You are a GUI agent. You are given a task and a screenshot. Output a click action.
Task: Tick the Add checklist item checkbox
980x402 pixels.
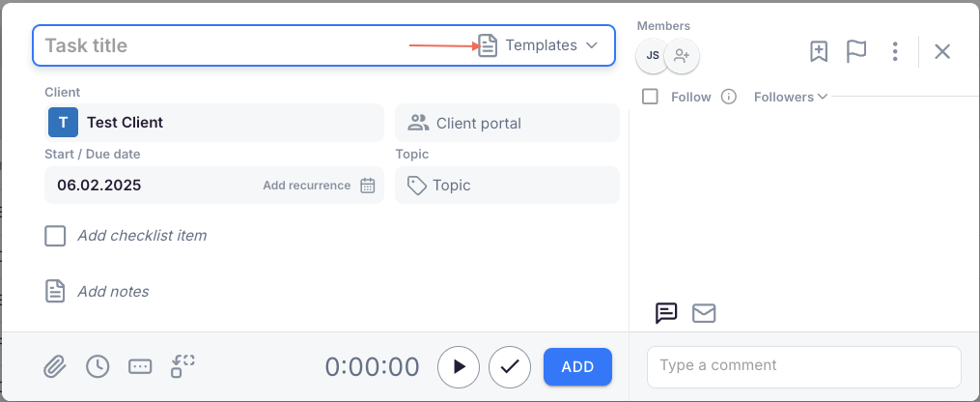(55, 236)
